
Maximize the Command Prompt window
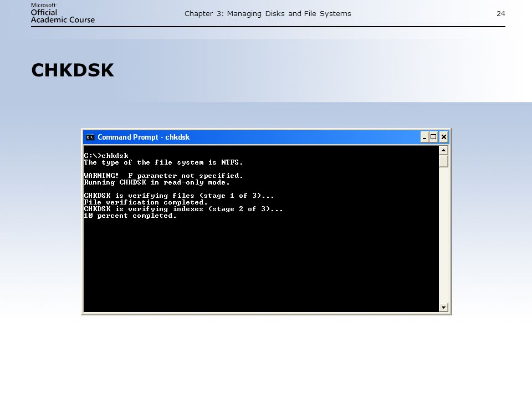433,137
